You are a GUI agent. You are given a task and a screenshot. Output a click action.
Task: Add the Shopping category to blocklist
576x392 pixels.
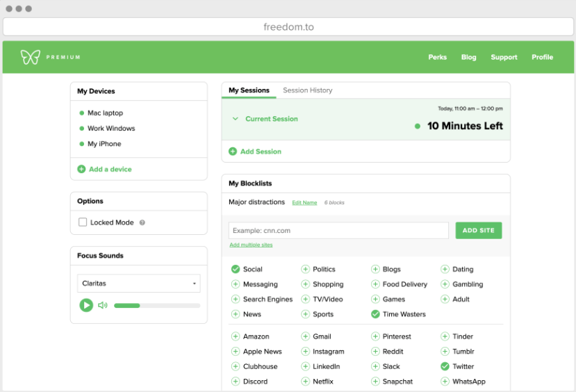(305, 284)
